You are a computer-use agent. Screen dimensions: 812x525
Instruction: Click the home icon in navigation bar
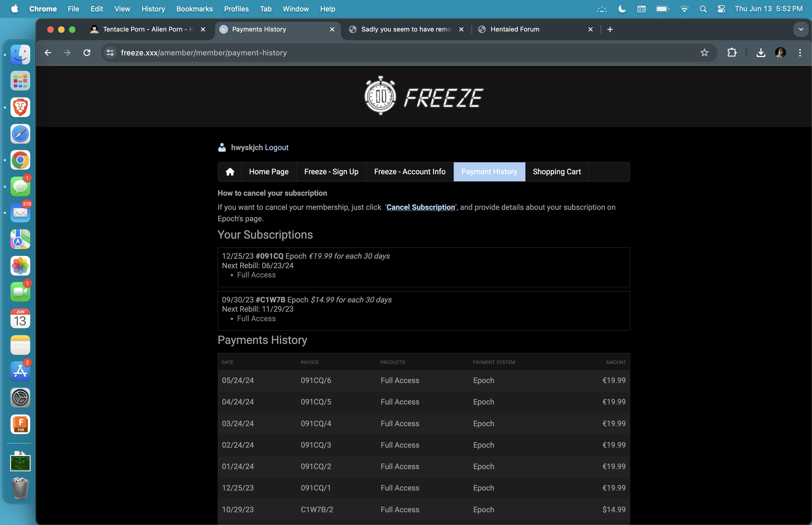[230, 172]
